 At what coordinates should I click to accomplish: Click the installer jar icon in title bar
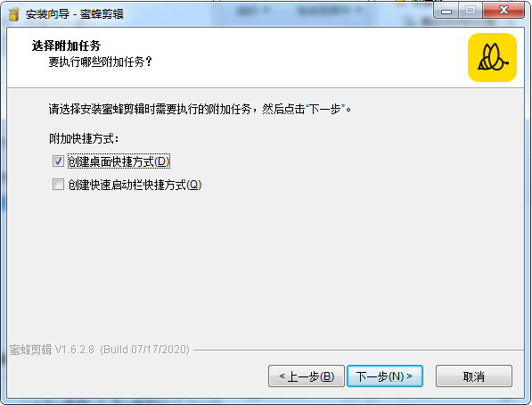point(13,14)
